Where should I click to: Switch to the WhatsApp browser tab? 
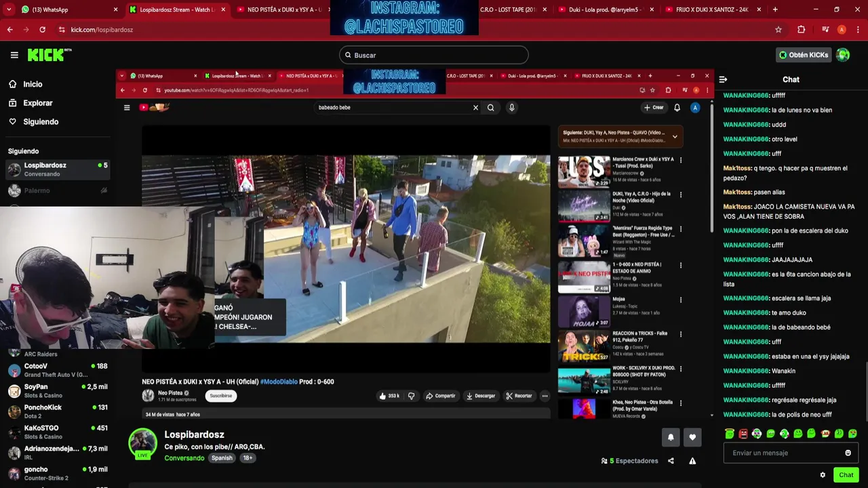(68, 9)
